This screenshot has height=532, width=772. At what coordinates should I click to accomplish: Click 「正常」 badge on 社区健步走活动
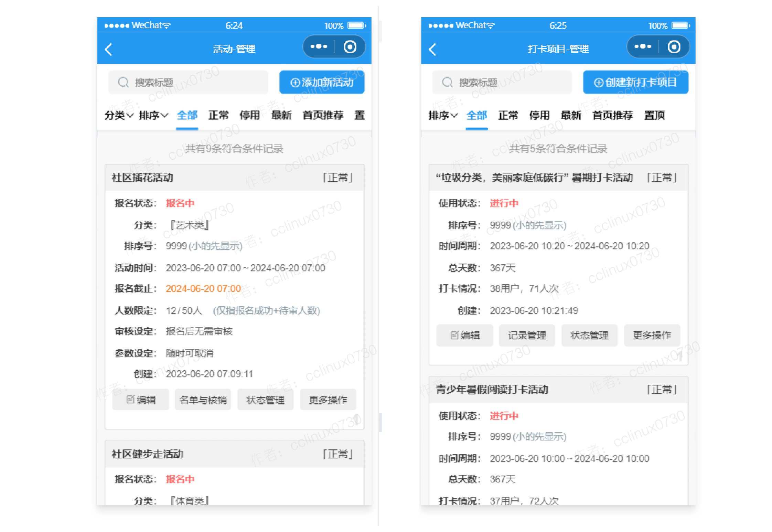[x=337, y=454]
